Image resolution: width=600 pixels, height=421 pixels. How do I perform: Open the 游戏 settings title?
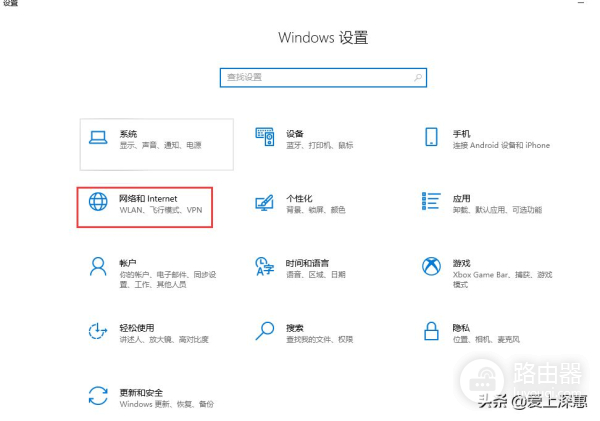pyautogui.click(x=461, y=263)
